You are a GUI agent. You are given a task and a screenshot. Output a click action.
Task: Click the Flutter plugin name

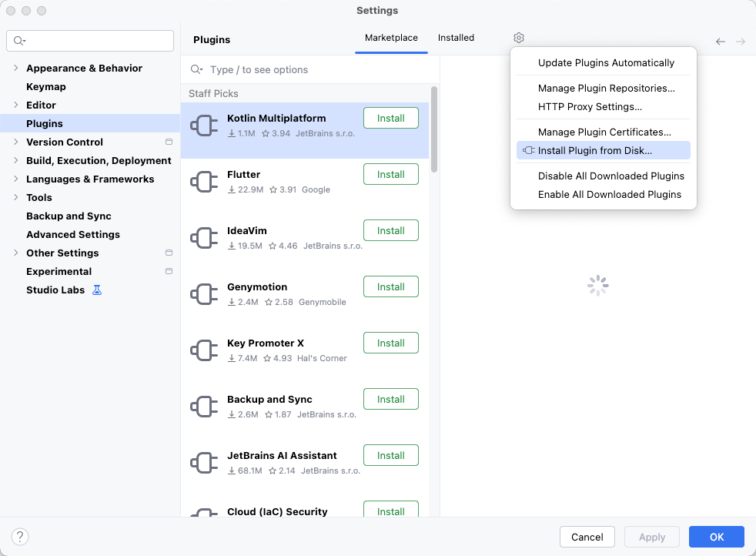[243, 174]
